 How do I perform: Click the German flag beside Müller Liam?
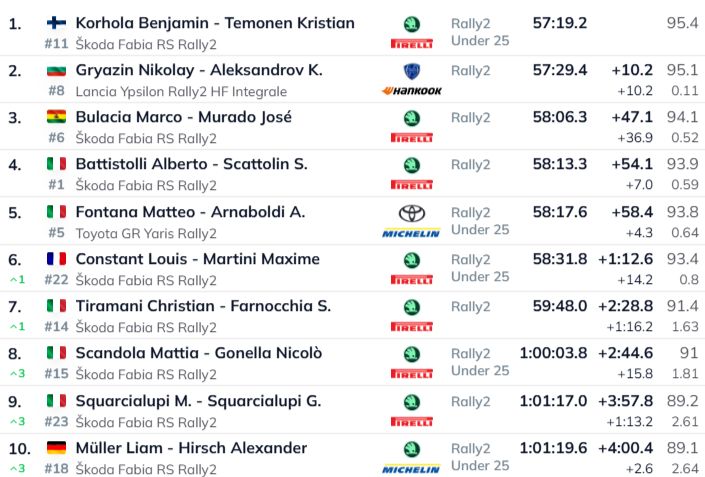[56, 448]
